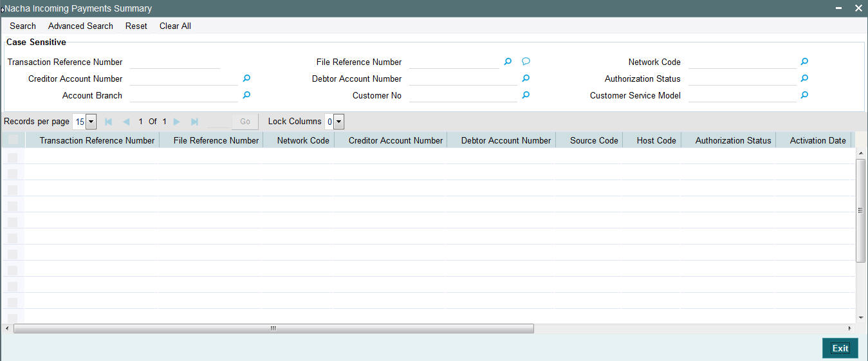Viewport: 868px width, 361px height.
Task: Sort by Transaction Reference Number column header
Action: (97, 140)
